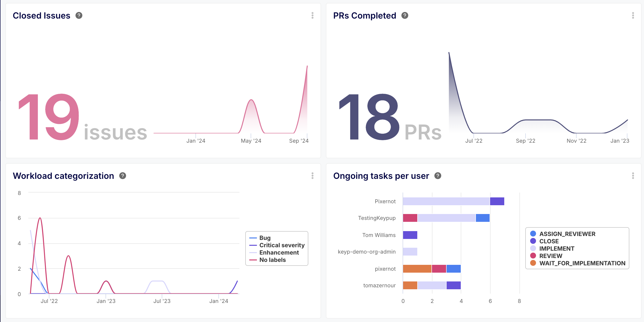Viewport: 644px width, 322px height.
Task: Expand Workload categorization kebab menu
Action: click(x=312, y=176)
